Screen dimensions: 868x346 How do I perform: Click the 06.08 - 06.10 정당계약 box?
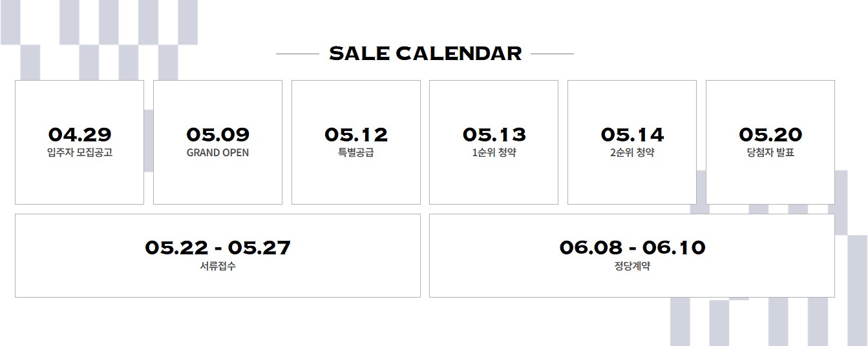[632, 256]
